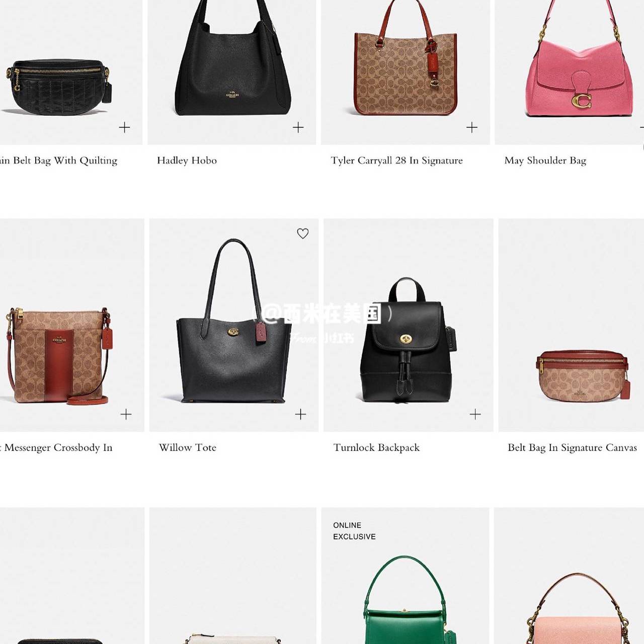Select the black Turnlock Backpack image
644x644 pixels.
click(x=408, y=340)
